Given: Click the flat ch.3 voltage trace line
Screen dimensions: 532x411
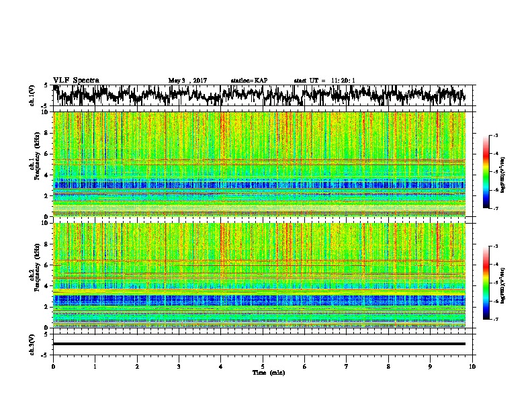Looking at the screenshot, I should pos(259,344).
